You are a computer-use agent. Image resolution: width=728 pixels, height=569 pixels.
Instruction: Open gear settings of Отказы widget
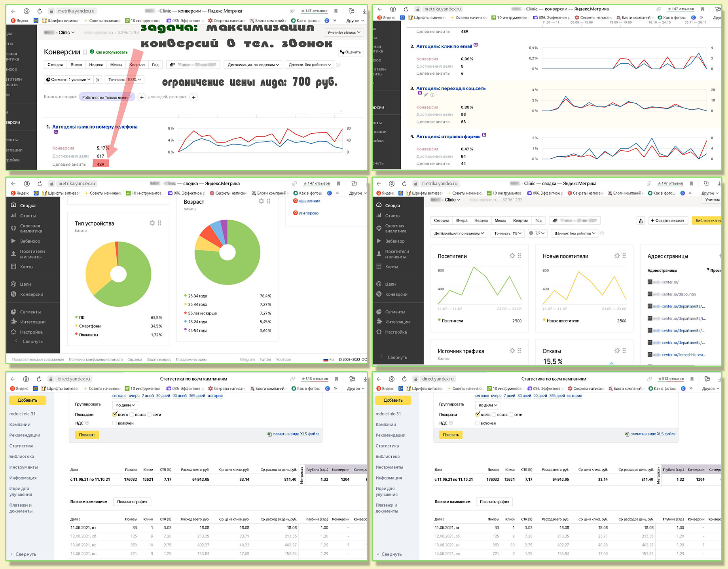(x=617, y=351)
